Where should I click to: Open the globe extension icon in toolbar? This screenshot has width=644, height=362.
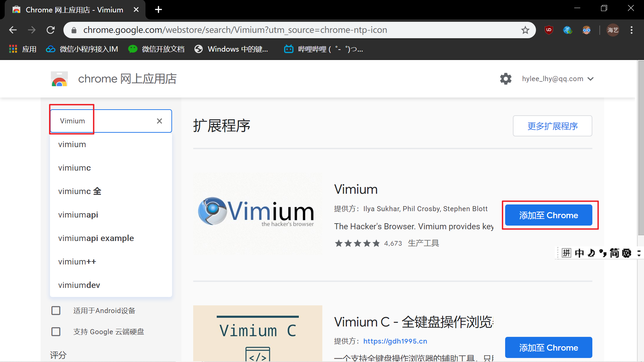tap(568, 30)
